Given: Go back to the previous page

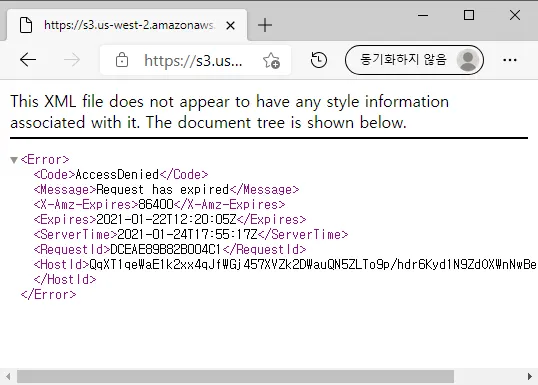Looking at the screenshot, I should click(x=28, y=60).
